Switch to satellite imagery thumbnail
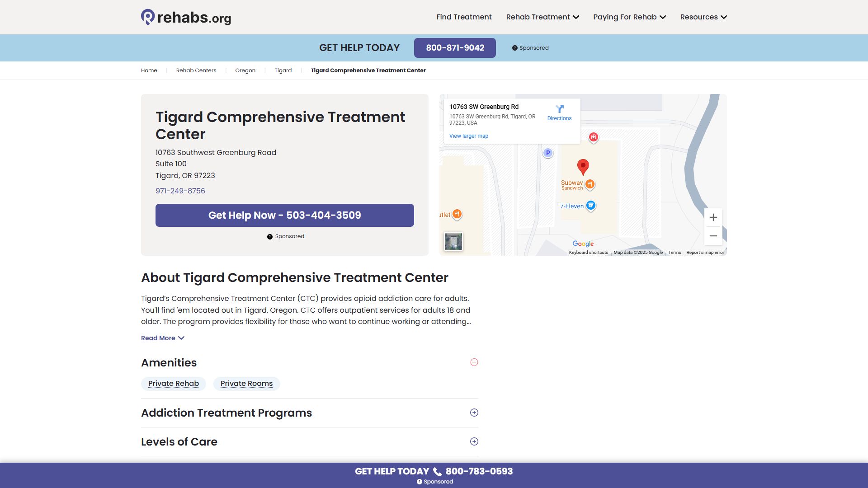Viewport: 868px width, 488px height. click(453, 242)
